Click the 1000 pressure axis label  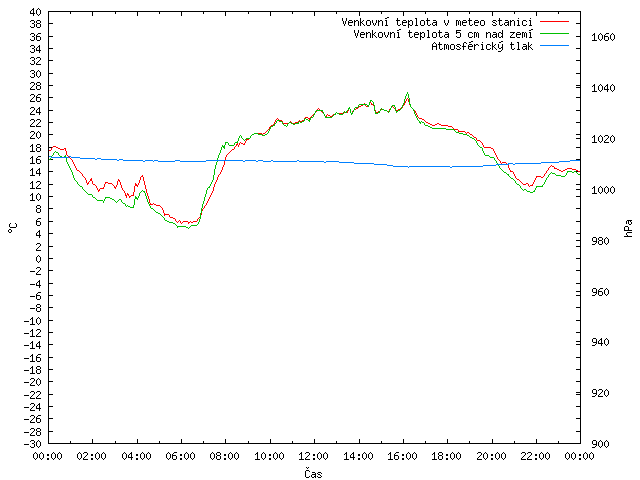point(603,191)
